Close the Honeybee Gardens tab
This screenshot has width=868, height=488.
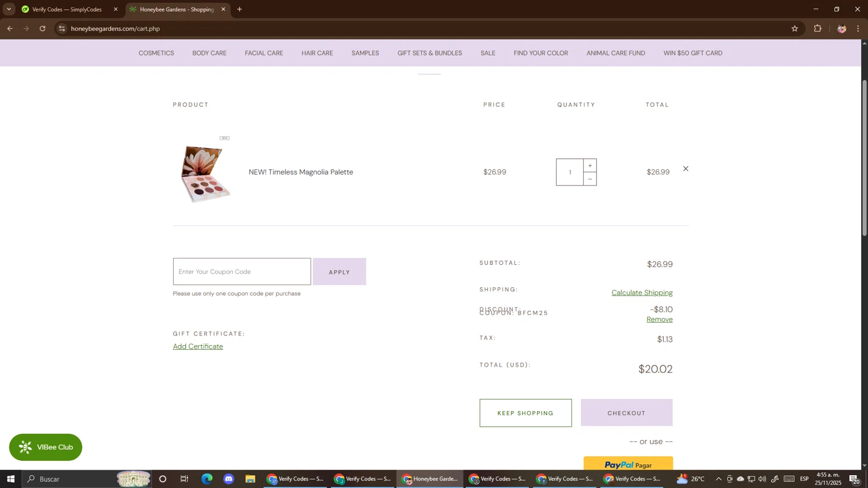pos(223,9)
